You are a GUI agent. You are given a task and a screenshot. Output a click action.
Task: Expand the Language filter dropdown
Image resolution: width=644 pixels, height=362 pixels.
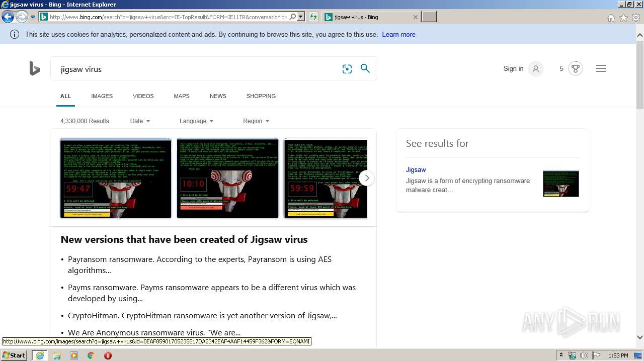(196, 121)
